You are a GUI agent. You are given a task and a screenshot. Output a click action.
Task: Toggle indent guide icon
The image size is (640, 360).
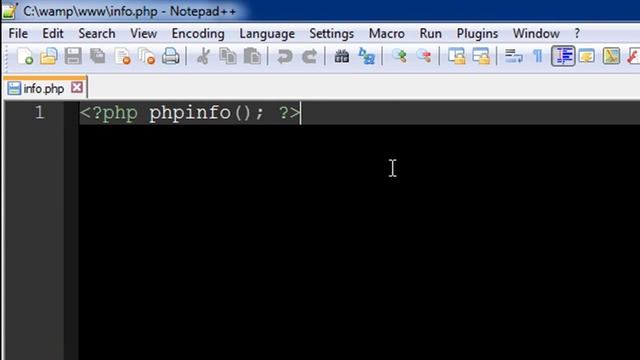pos(563,56)
